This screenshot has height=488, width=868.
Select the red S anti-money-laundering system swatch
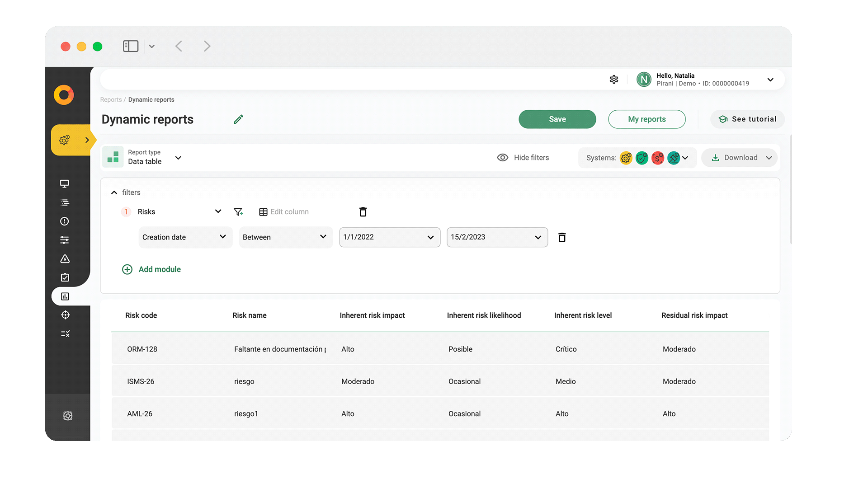pos(658,158)
